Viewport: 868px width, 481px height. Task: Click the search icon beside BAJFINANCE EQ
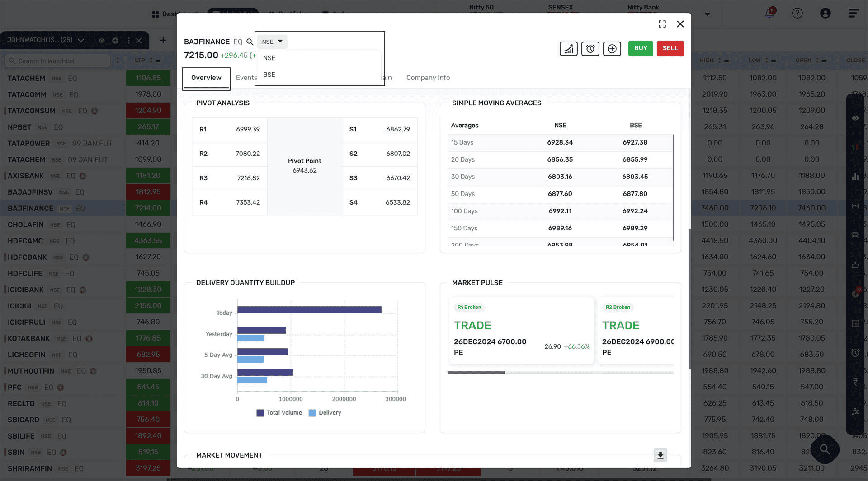(250, 42)
